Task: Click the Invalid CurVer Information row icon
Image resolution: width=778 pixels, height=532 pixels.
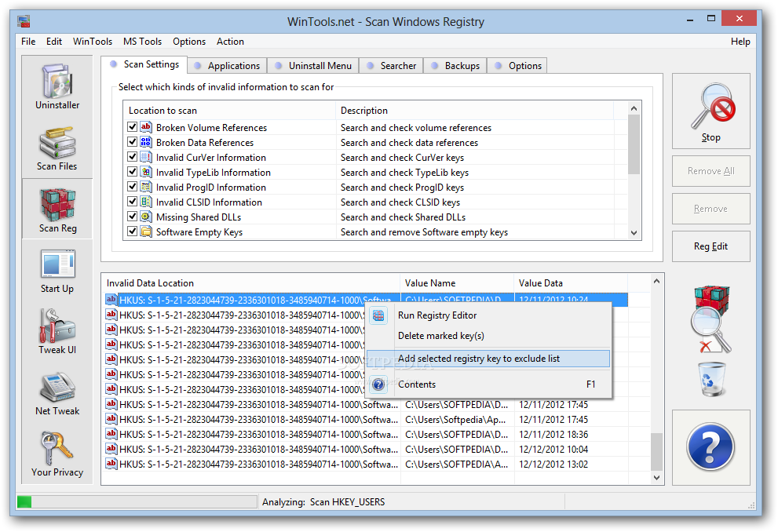Action: tap(146, 157)
